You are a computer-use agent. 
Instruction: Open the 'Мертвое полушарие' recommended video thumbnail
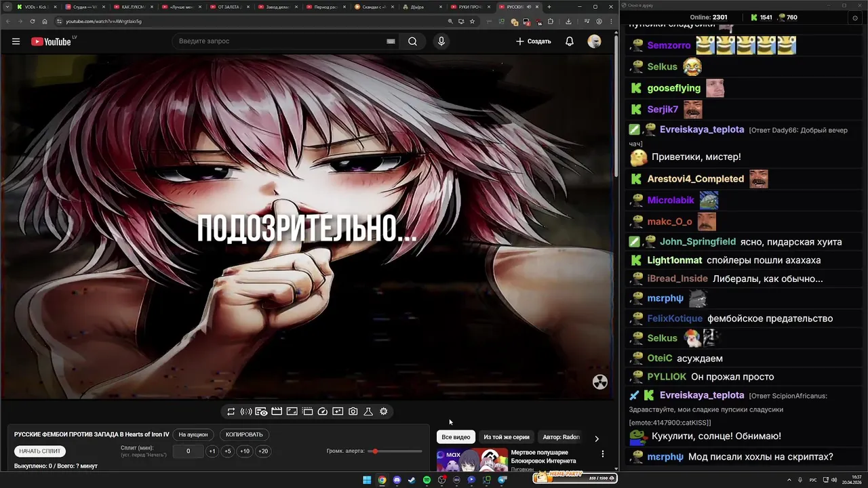tap(472, 460)
